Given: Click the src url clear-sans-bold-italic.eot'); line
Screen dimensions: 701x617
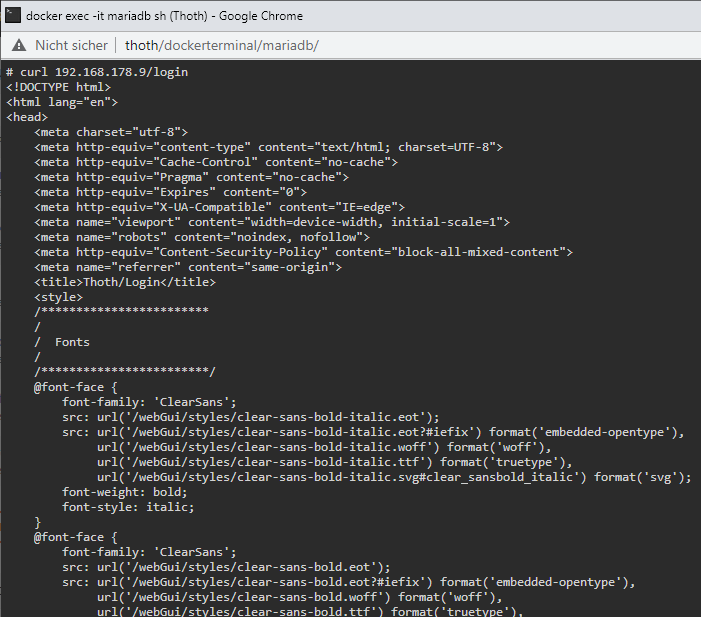Looking at the screenshot, I should 251,417.
